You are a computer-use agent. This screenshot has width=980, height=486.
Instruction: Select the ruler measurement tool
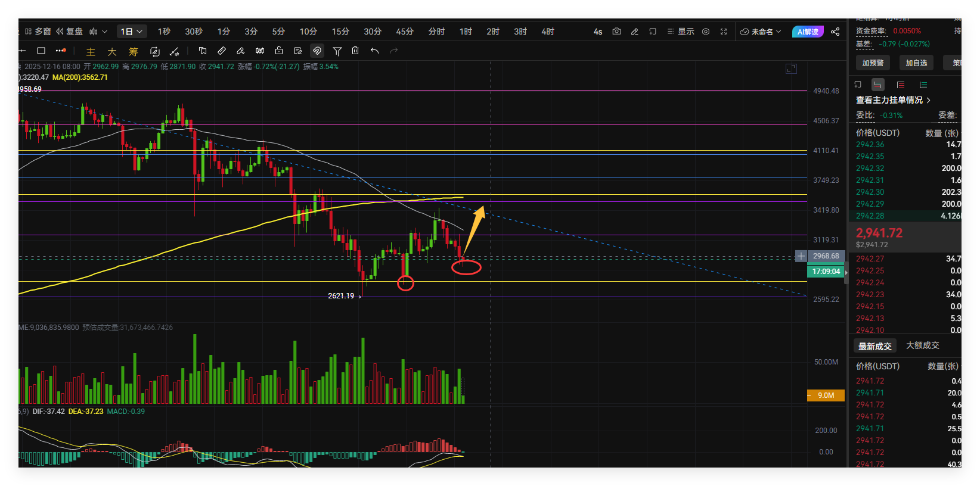point(222,51)
